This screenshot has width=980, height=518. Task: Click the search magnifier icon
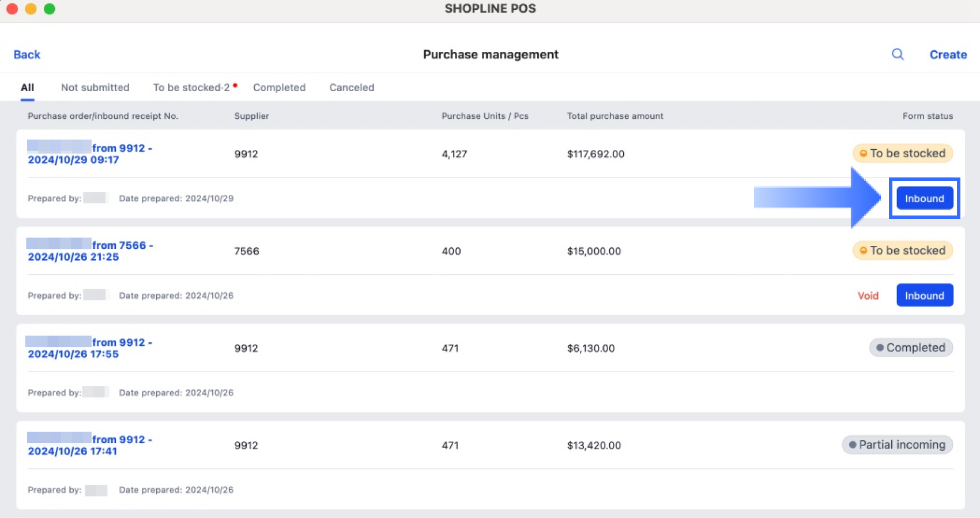coord(898,54)
